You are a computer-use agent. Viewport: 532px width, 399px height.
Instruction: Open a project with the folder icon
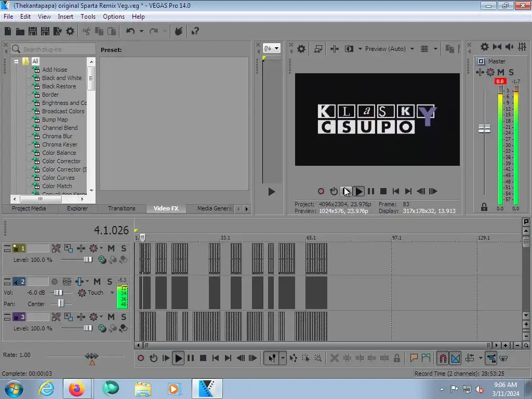coord(20,32)
